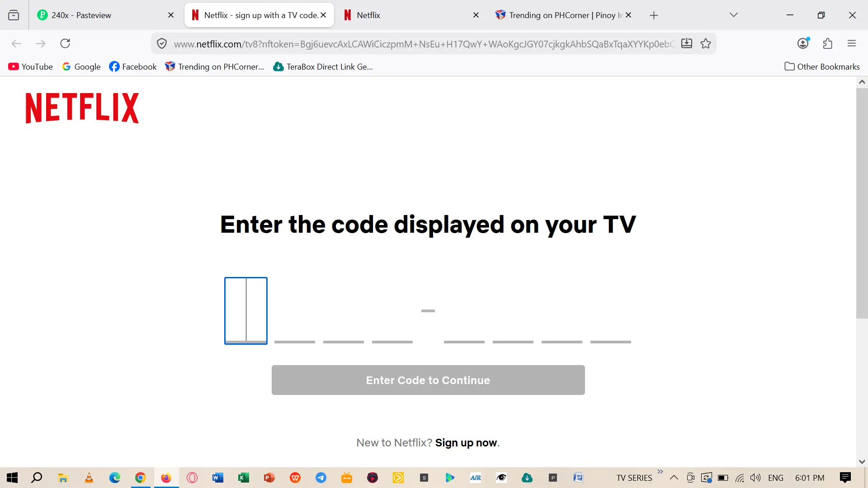868x488 pixels.
Task: Open the taskbar clock showing 6:01 PM
Action: 810,478
